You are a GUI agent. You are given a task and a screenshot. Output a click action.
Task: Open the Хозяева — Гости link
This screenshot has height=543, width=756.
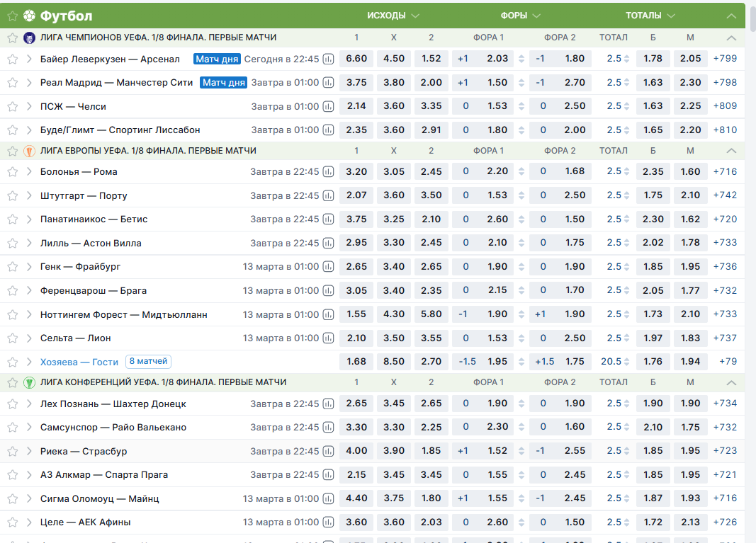[x=79, y=362]
